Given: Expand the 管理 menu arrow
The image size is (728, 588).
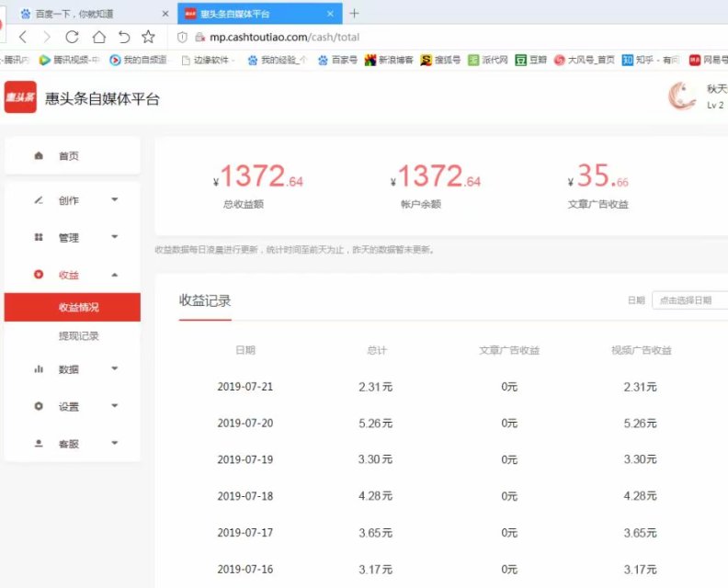Looking at the screenshot, I should [x=115, y=237].
